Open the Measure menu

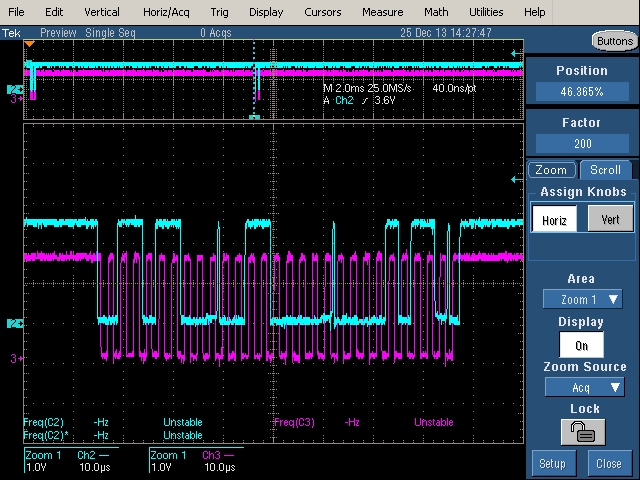coord(382,12)
